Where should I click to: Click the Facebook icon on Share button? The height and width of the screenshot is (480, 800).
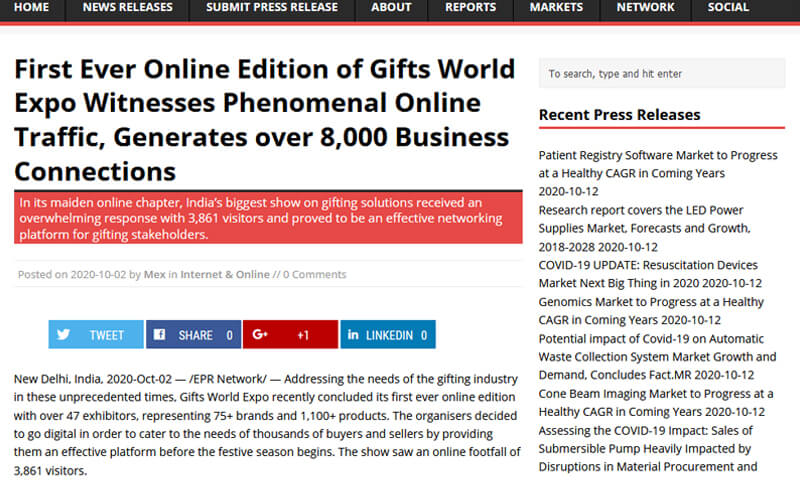pyautogui.click(x=159, y=334)
